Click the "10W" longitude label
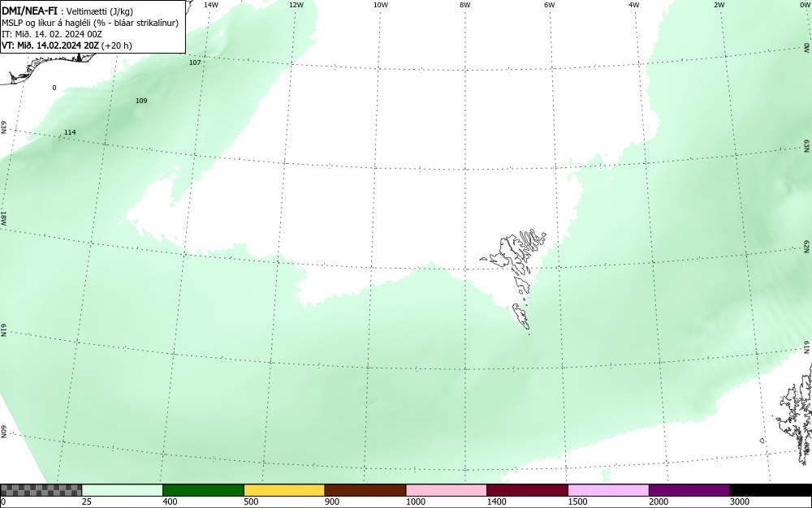The width and height of the screenshot is (812, 508). point(381,5)
